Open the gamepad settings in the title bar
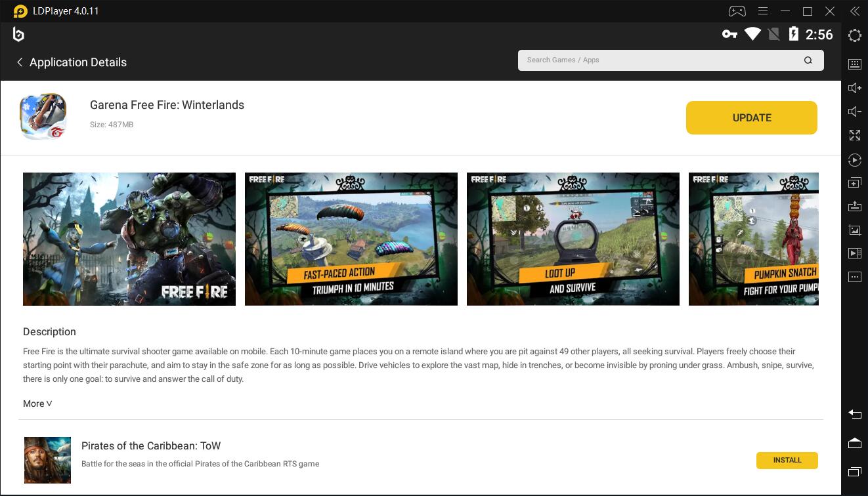The image size is (868, 496). (x=737, y=11)
